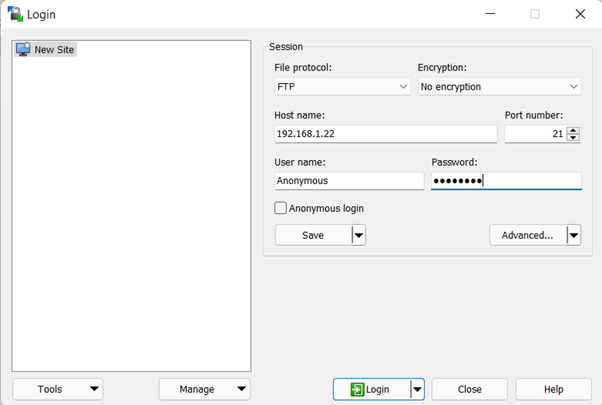Click the User name field
The image size is (602, 405).
pos(349,181)
